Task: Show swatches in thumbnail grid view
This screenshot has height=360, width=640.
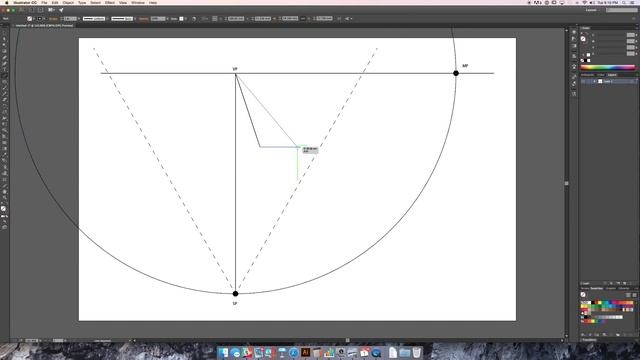Action: pyautogui.click(x=634, y=295)
